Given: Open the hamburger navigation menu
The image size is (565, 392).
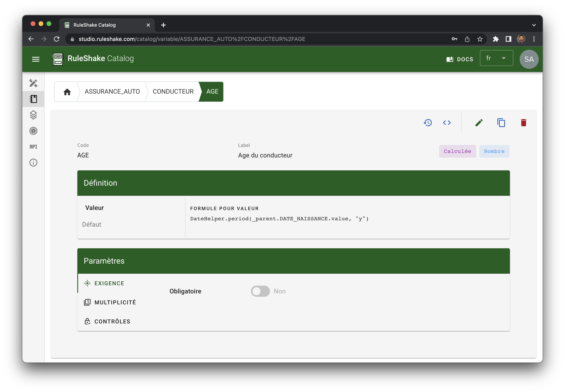Looking at the screenshot, I should tap(36, 59).
